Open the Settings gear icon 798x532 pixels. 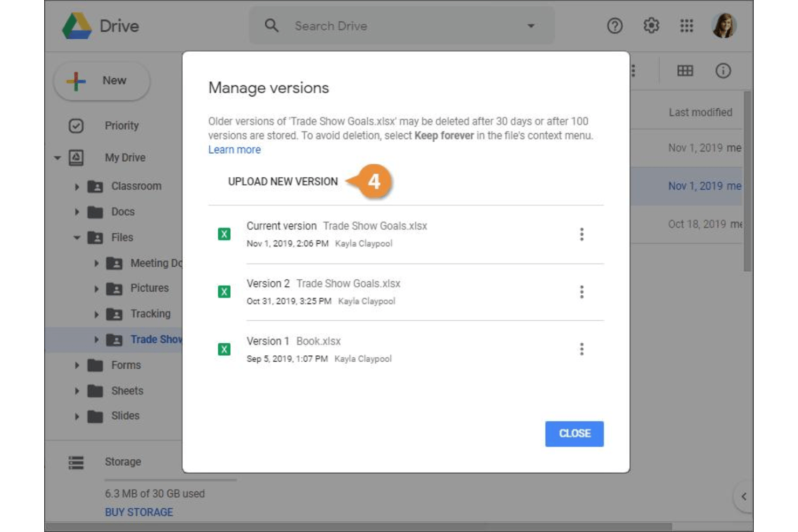pos(651,25)
